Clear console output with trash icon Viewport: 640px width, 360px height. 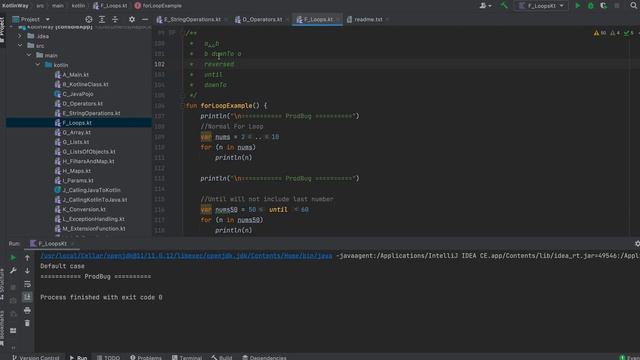(x=27, y=323)
